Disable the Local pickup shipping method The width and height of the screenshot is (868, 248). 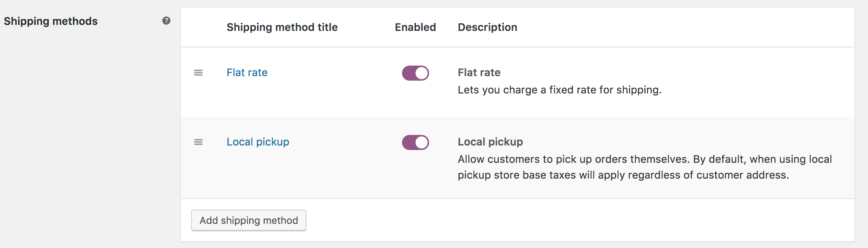(x=415, y=142)
